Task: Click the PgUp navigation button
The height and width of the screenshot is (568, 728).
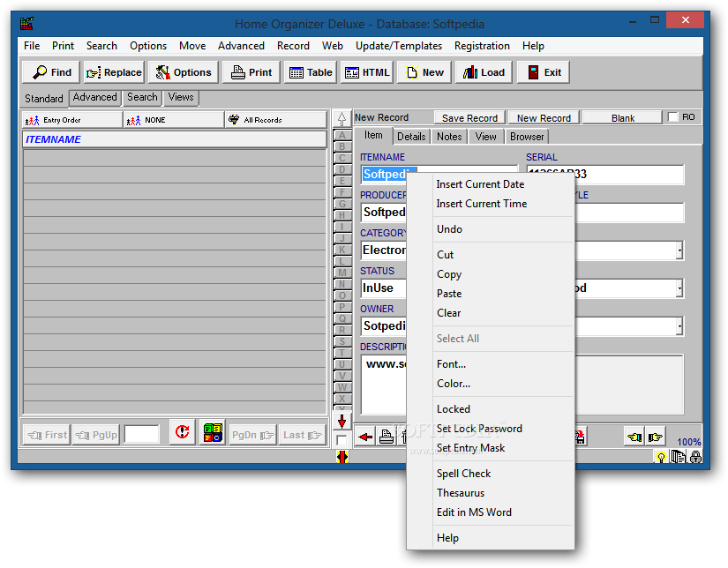Action: pyautogui.click(x=95, y=436)
